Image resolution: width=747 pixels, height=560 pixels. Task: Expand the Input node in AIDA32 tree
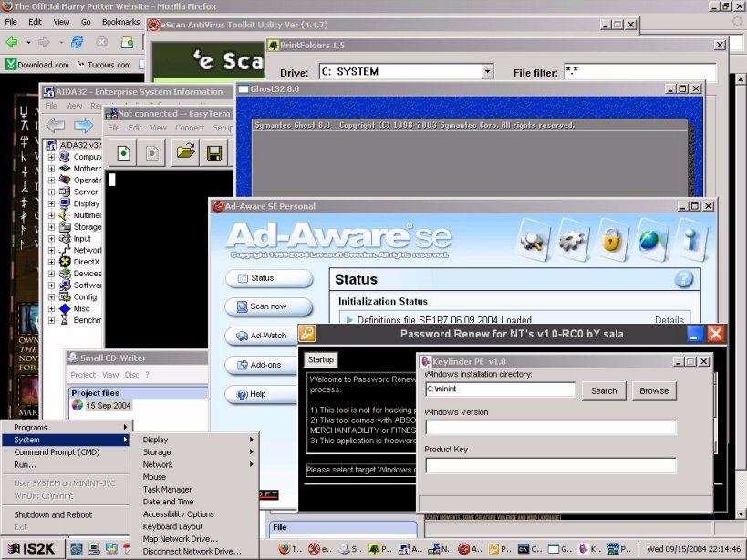click(51, 239)
